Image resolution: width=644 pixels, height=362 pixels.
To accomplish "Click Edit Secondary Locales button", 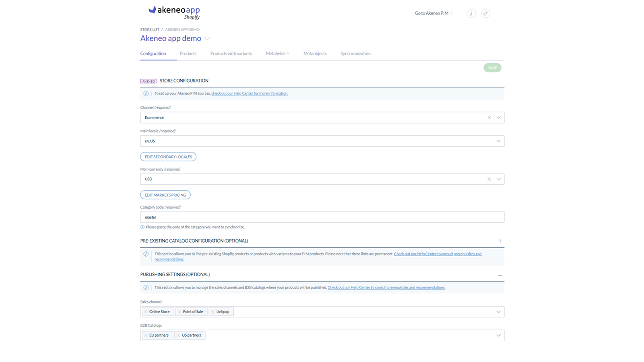I will 168,156.
